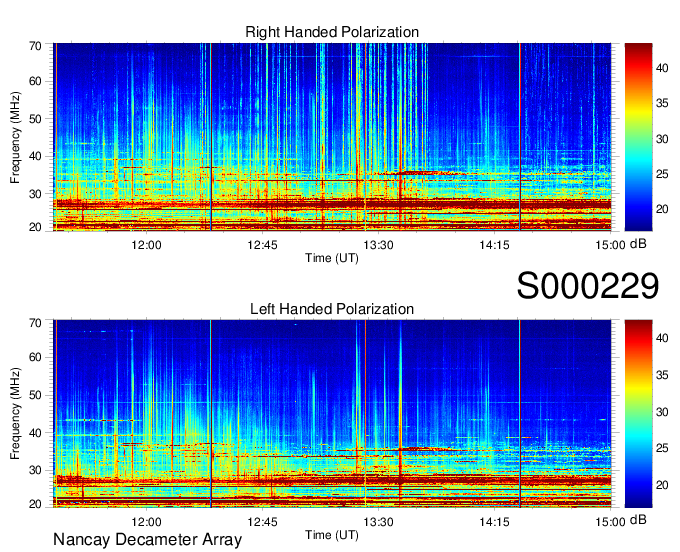Viewport: 680px width, 552px height.
Task: Click the 35 label on Left Handed colorbar
Action: tap(662, 375)
